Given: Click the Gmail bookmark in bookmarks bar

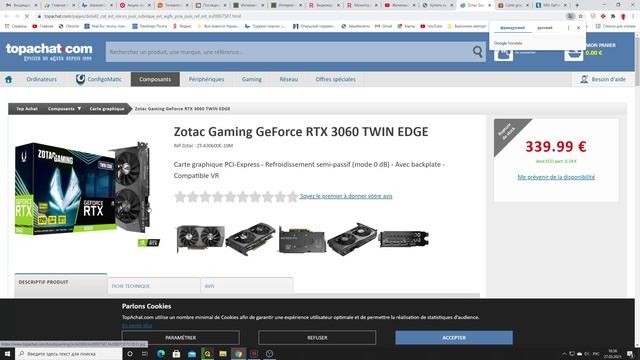Looking at the screenshot, I should [383, 26].
